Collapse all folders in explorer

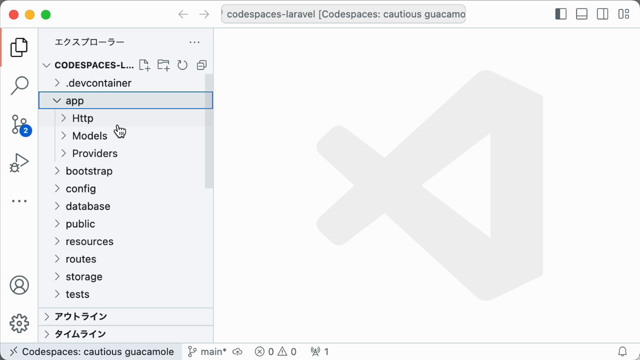click(202, 65)
